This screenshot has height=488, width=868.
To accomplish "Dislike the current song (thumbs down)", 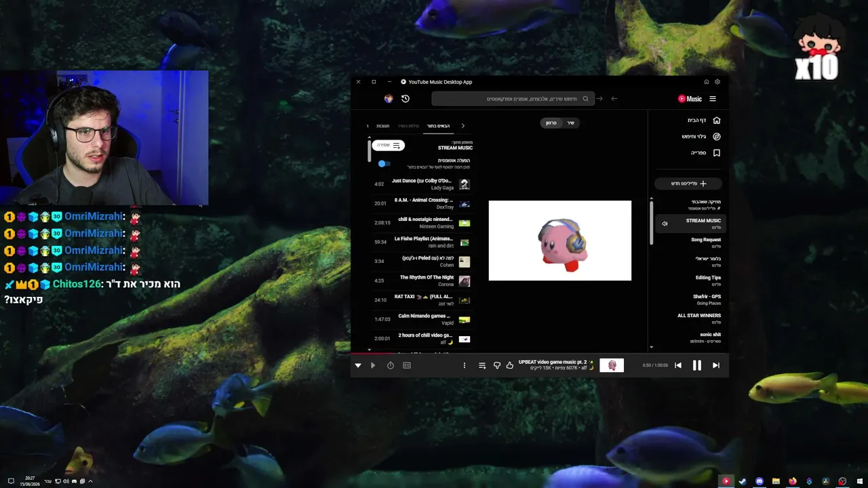I will [x=497, y=365].
